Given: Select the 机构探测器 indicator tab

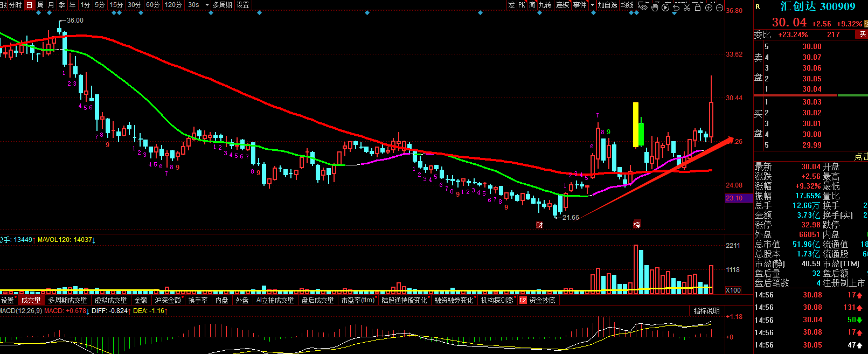Looking at the screenshot, I should [x=497, y=300].
